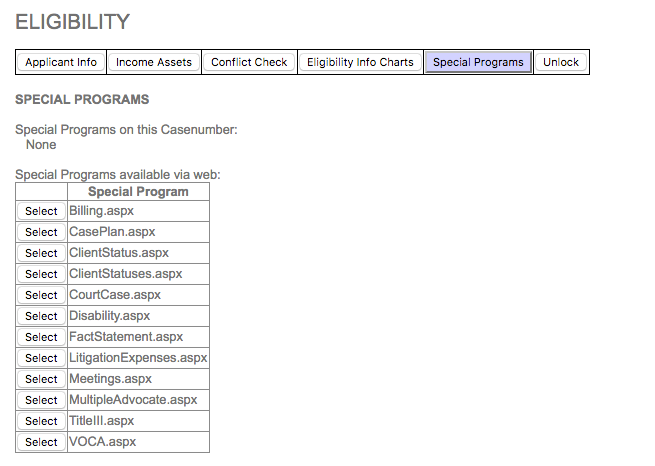This screenshot has height=466, width=655.
Task: Switch to the Income Assets tab
Action: 154,62
